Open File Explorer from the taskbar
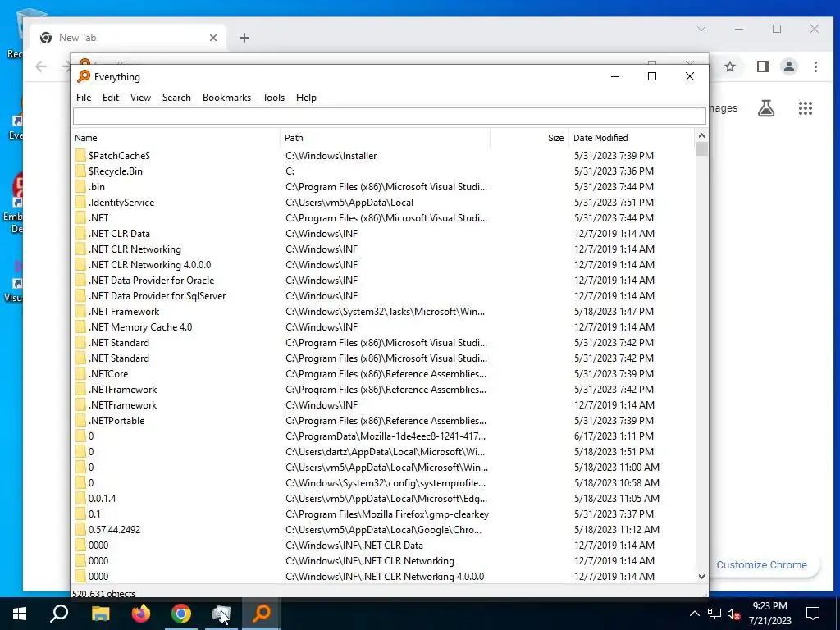 point(100,614)
